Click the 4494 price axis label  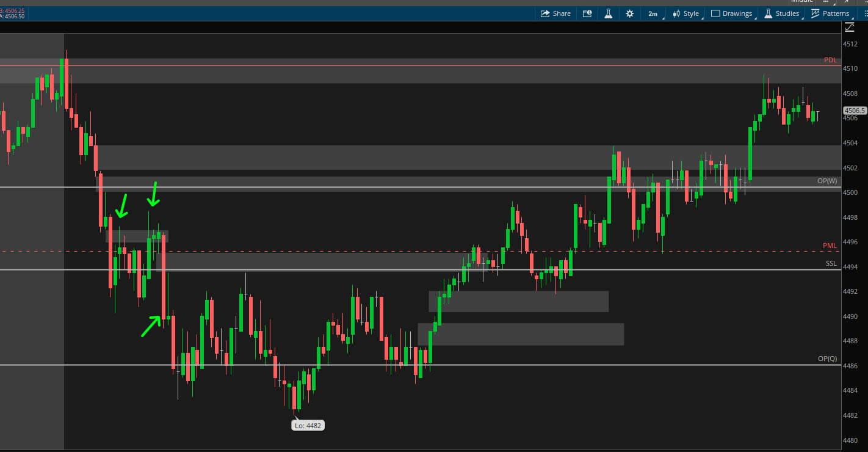[850, 267]
